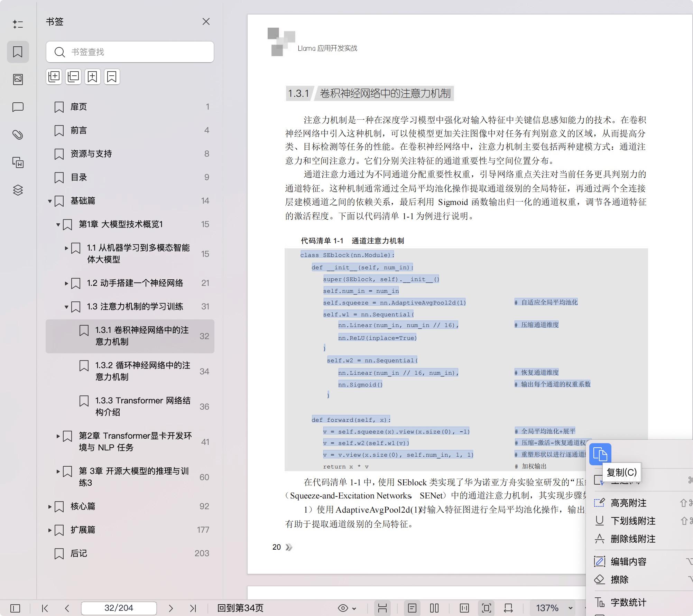Toggle the eye reading-mode icon
The width and height of the screenshot is (693, 616).
[x=343, y=608]
